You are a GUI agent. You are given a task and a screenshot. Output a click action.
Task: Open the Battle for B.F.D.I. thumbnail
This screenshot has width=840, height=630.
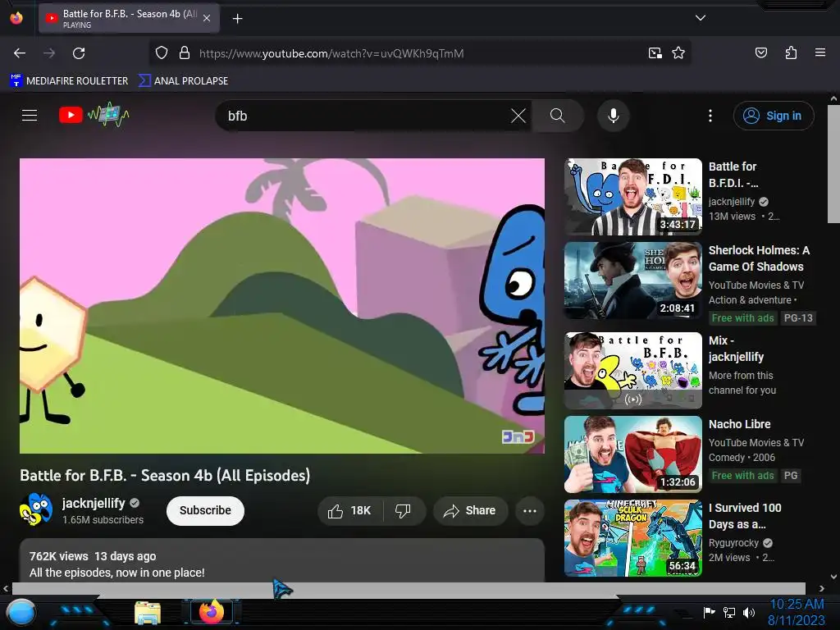click(633, 197)
